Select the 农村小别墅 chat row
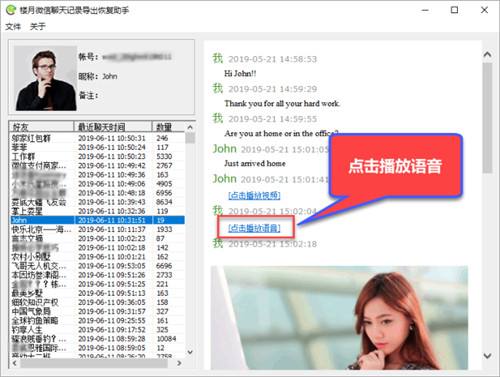 [x=97, y=257]
